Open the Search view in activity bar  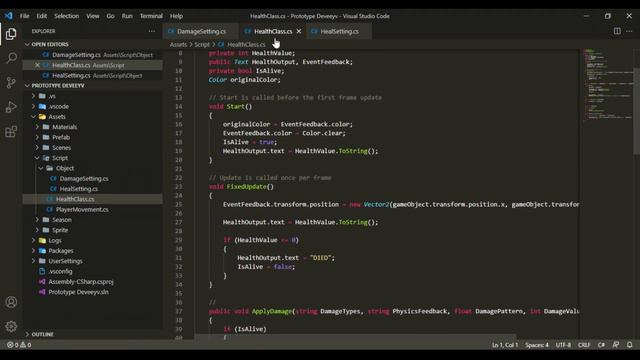coord(11,58)
